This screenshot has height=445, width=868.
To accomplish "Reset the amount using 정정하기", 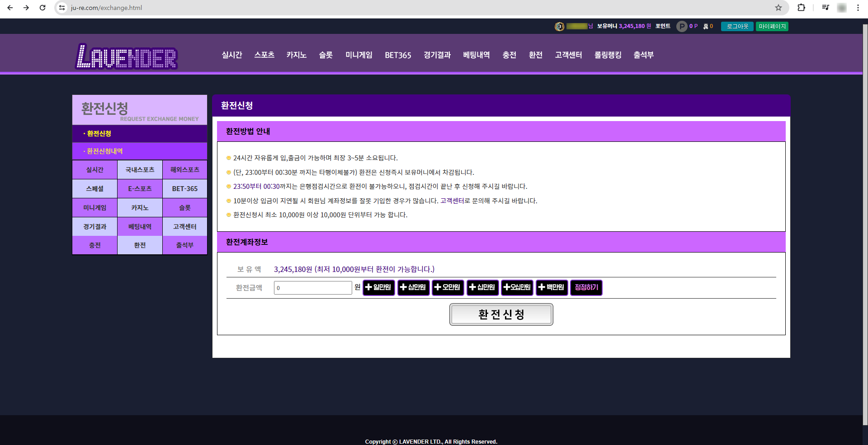I will point(586,288).
